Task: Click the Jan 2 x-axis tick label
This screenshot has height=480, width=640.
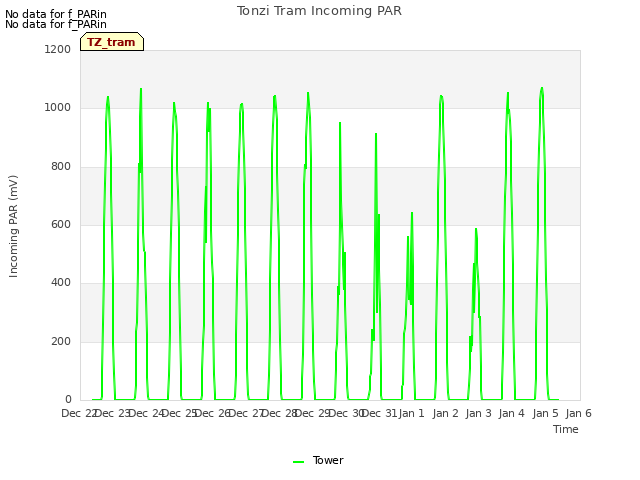Action: 445,413
